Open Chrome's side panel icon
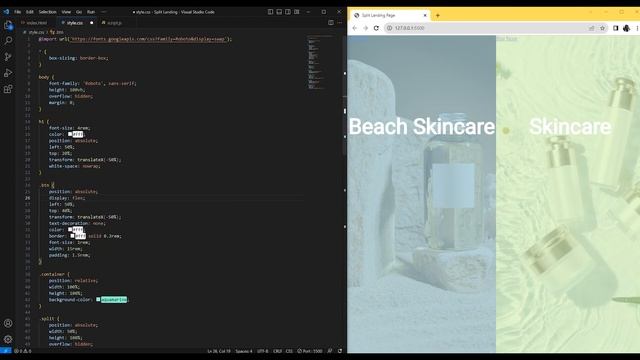This screenshot has width=640, height=360. pyautogui.click(x=616, y=28)
